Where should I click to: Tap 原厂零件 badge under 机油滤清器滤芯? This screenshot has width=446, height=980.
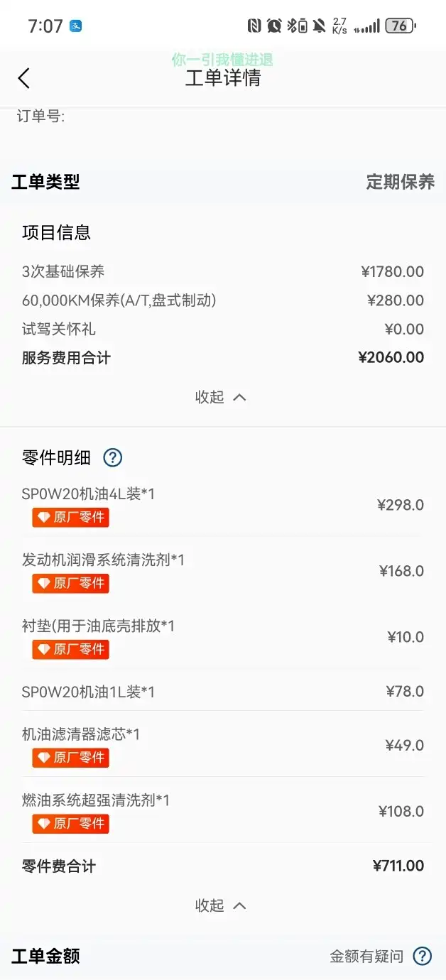[70, 758]
